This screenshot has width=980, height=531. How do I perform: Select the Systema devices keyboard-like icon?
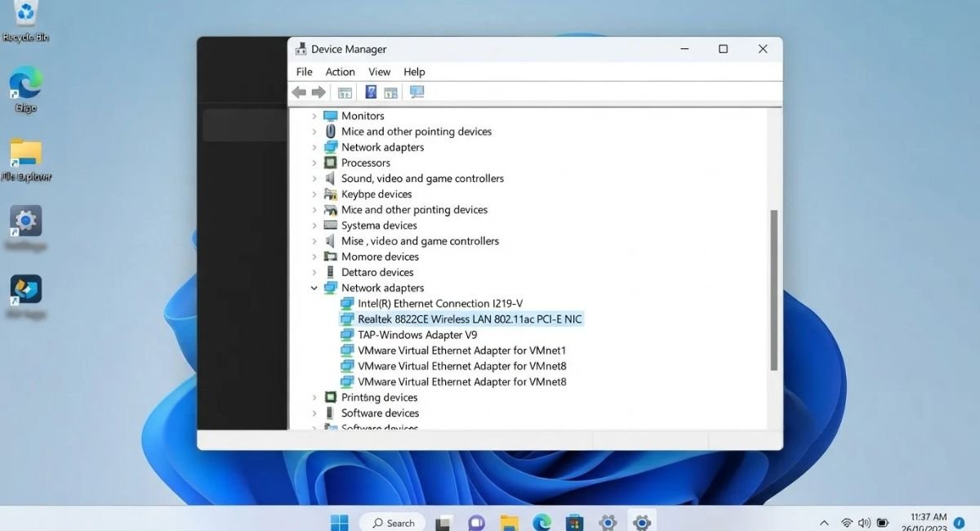[331, 225]
